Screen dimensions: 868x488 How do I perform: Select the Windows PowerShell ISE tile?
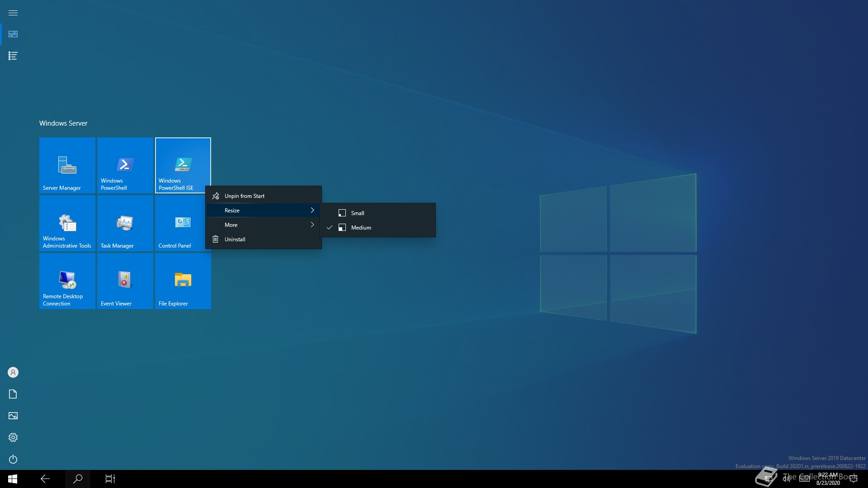pos(183,165)
